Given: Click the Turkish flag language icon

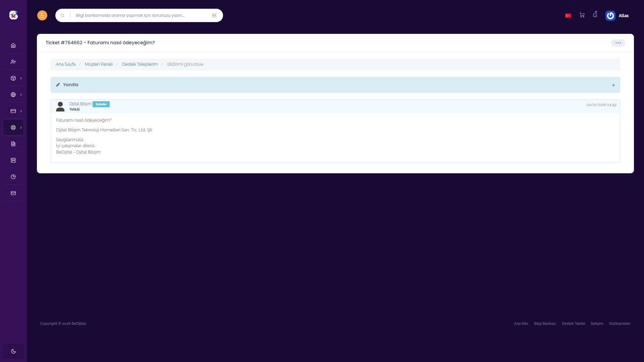Looking at the screenshot, I should point(568,15).
